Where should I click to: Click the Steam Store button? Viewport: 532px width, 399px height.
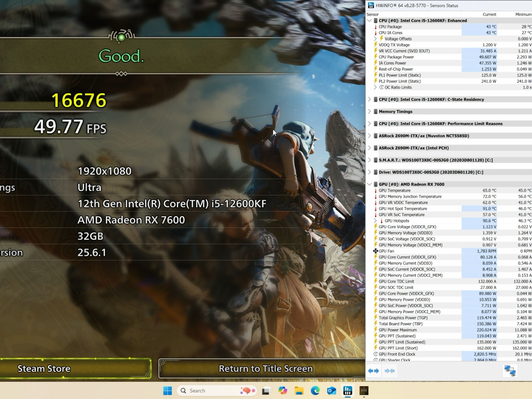pyautogui.click(x=75, y=368)
